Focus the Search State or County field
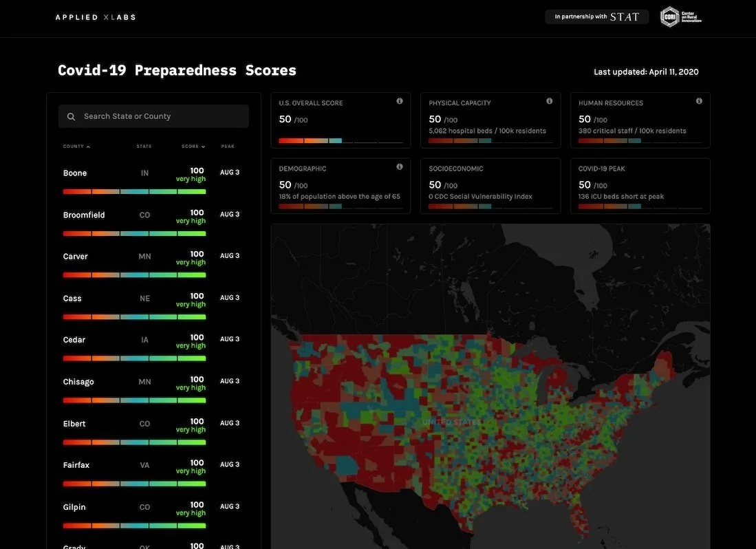The image size is (756, 549). [153, 116]
